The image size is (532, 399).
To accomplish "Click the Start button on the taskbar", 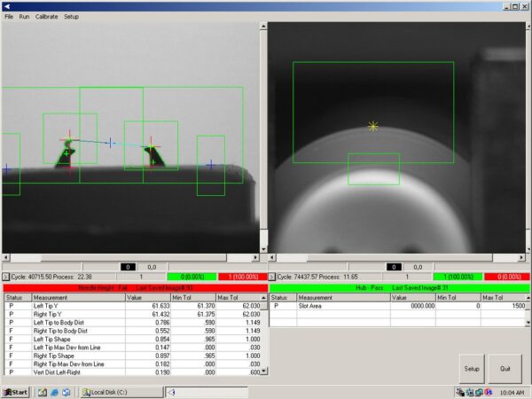I will point(16,393).
